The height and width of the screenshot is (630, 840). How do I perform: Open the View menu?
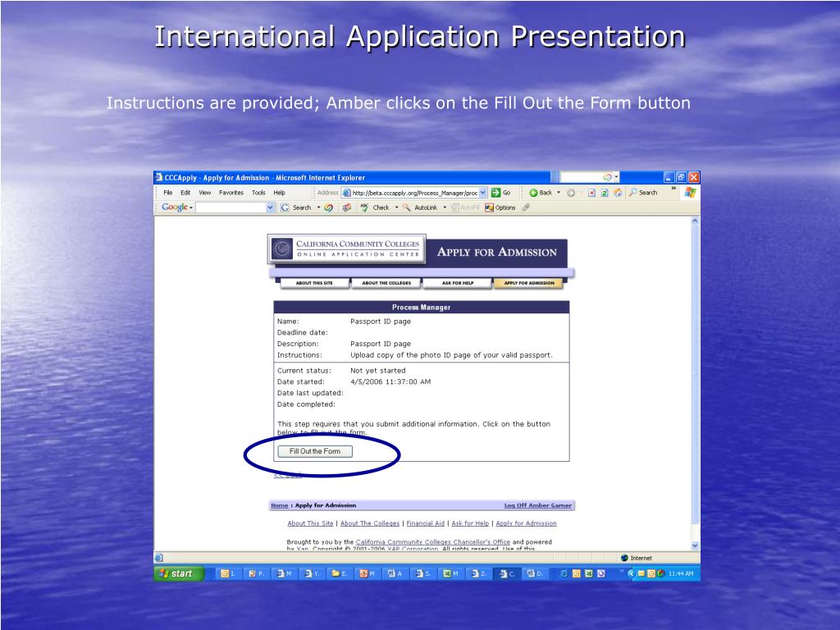coord(204,193)
